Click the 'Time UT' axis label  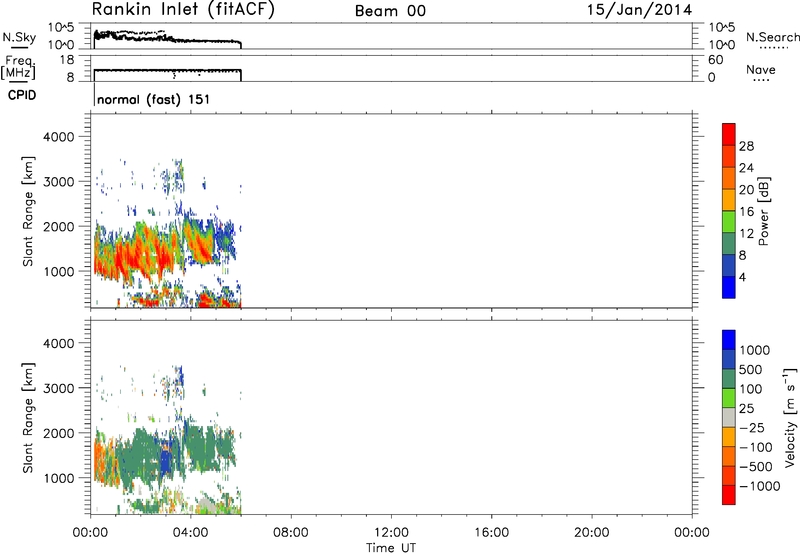pos(391,548)
